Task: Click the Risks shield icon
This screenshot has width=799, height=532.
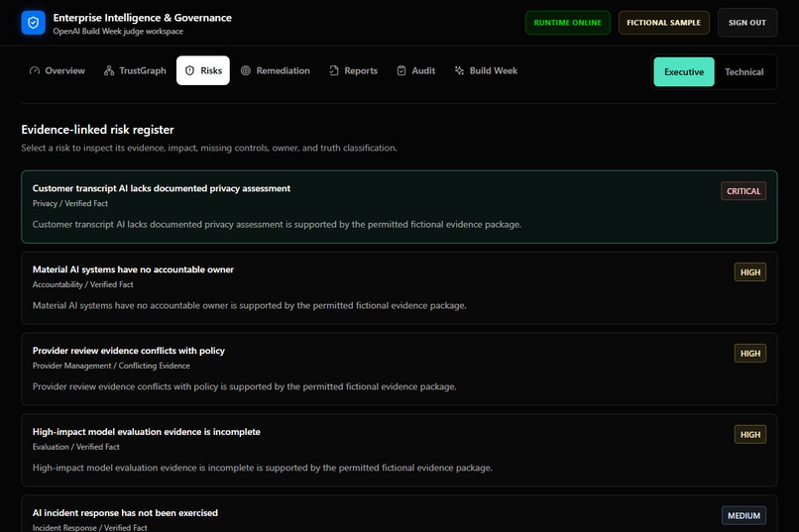Action: (189, 70)
